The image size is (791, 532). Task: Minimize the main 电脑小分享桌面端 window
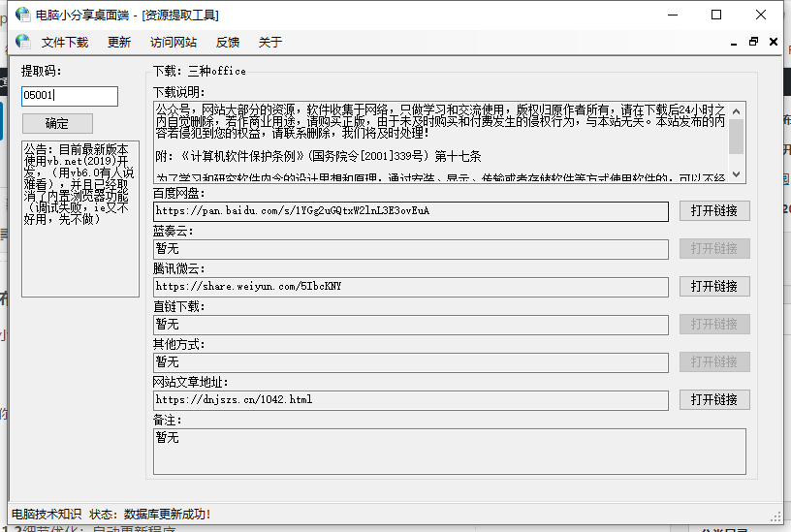click(x=673, y=15)
